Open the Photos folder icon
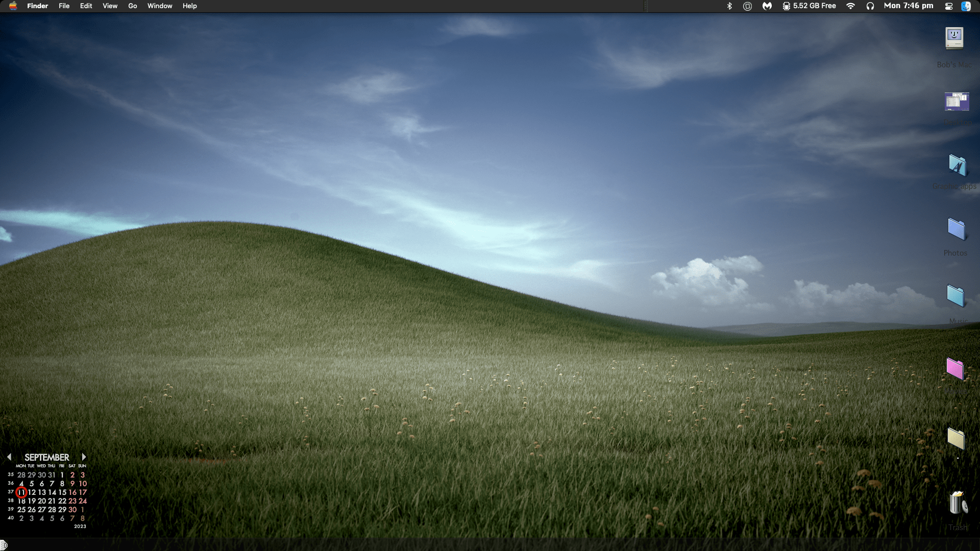This screenshot has width=980, height=551. click(x=956, y=230)
